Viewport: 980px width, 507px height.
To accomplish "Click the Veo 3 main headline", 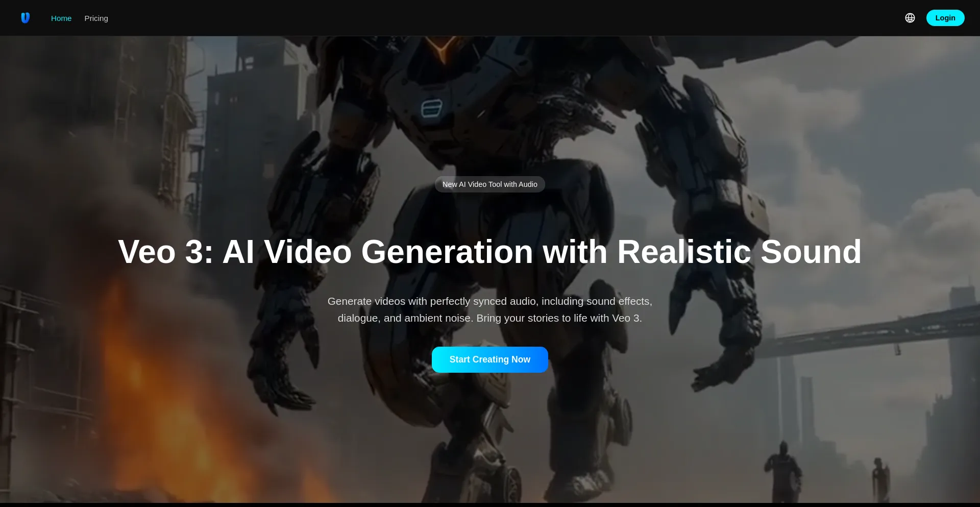I will click(x=489, y=252).
